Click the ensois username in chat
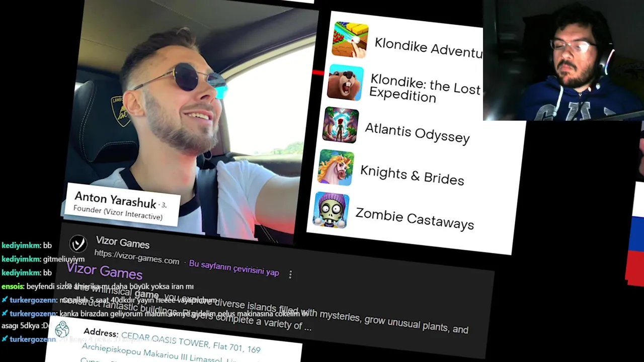This screenshot has width=644, height=362. point(13,287)
